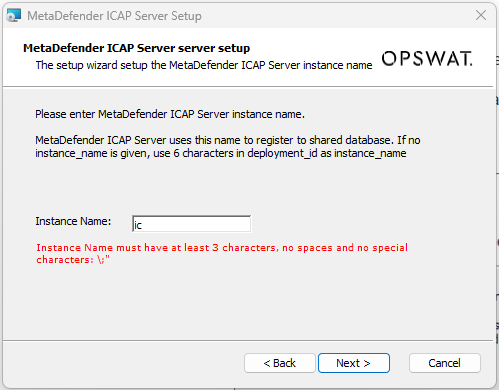Go to the next step with Next >
Image resolution: width=499 pixels, height=390 pixels.
354,363
